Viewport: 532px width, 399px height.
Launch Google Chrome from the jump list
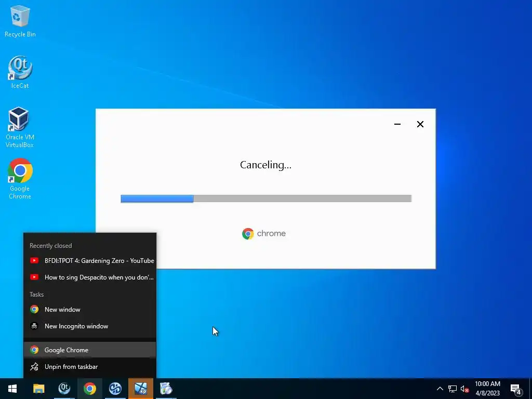tap(90, 350)
